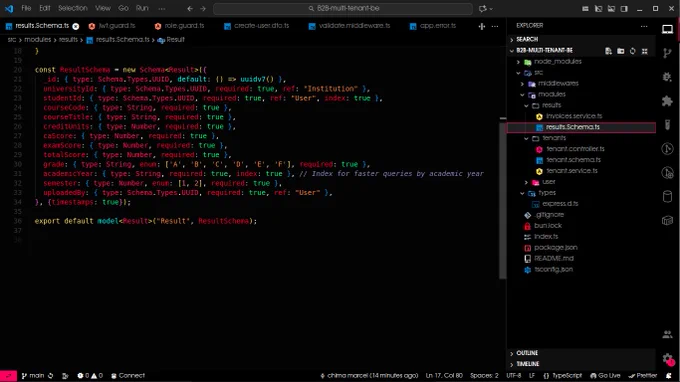Refresh the explorer file tree
The image size is (680, 382).
click(x=633, y=51)
